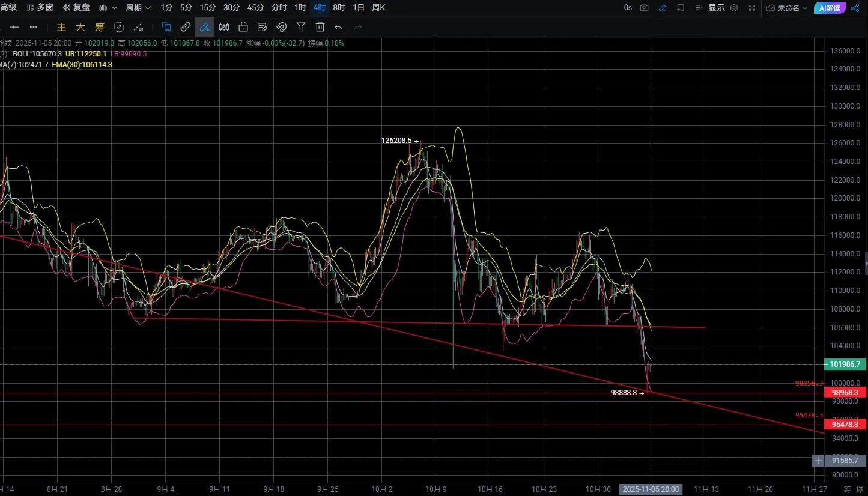
Task: Expand the candlestick chart type dropdown
Action: point(108,8)
